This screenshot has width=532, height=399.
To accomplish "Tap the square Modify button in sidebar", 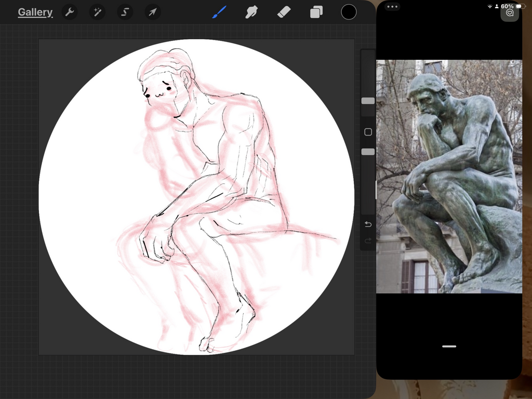I will pyautogui.click(x=368, y=132).
